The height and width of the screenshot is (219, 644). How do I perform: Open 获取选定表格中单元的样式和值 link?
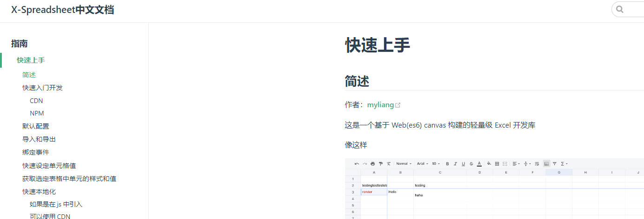click(69, 179)
